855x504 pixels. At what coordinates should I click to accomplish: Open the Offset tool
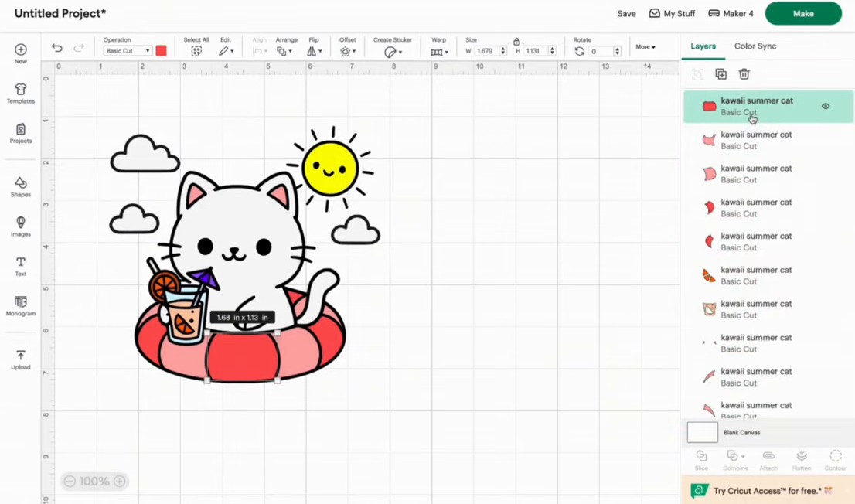(347, 51)
